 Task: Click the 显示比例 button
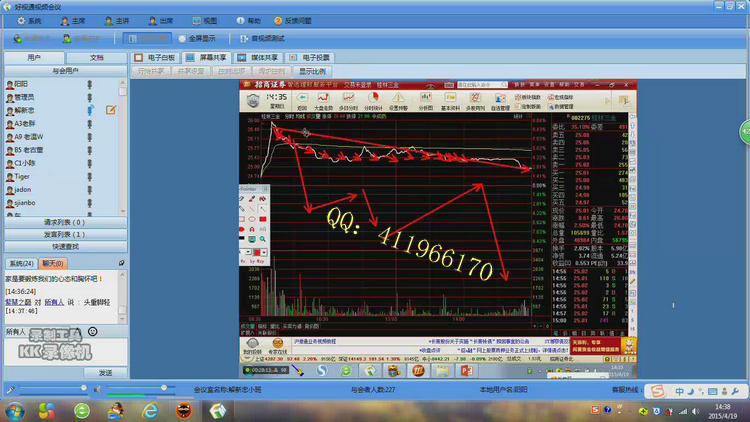pos(312,72)
